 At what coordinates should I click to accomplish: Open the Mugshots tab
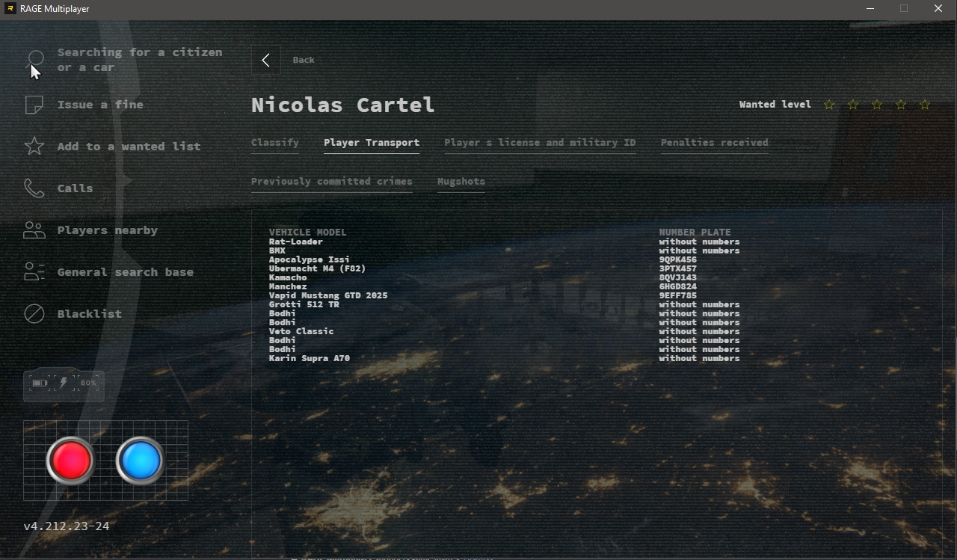461,182
